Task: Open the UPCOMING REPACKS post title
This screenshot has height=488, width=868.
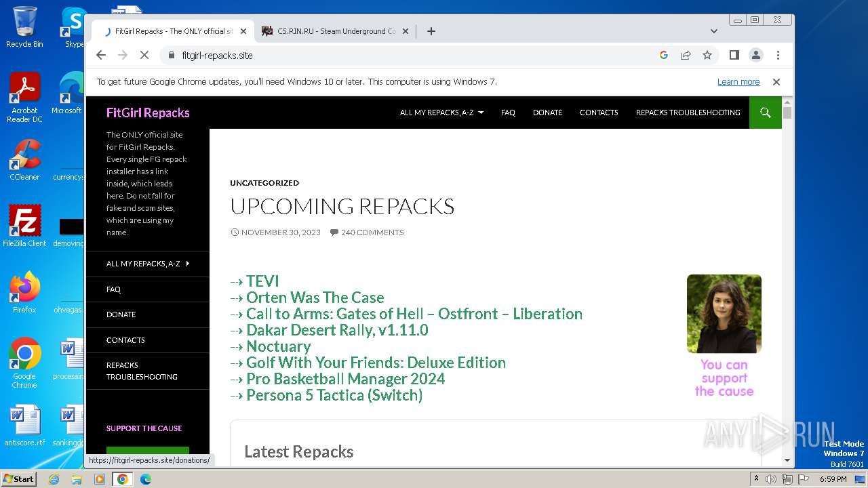Action: (x=342, y=207)
